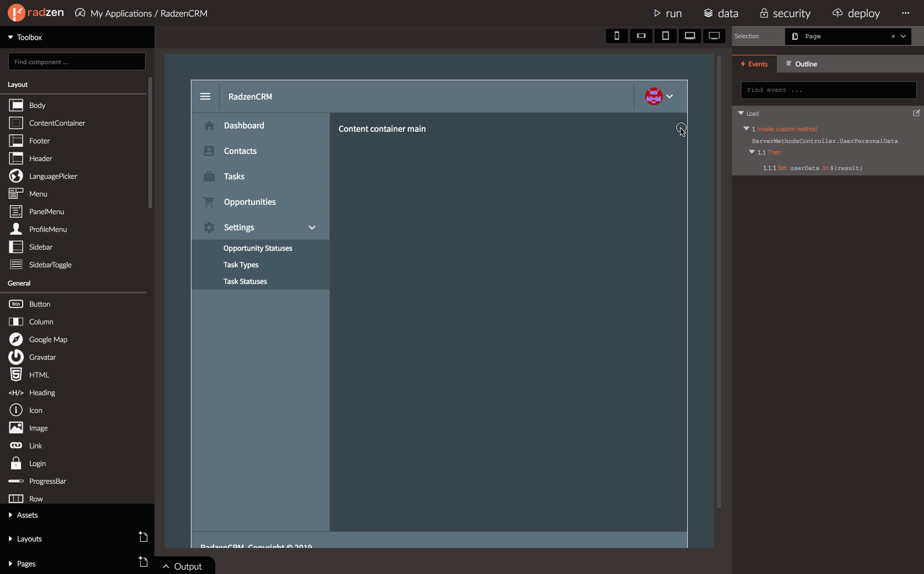
Task: Collapse the Toolbox panel
Action: pyautogui.click(x=25, y=37)
